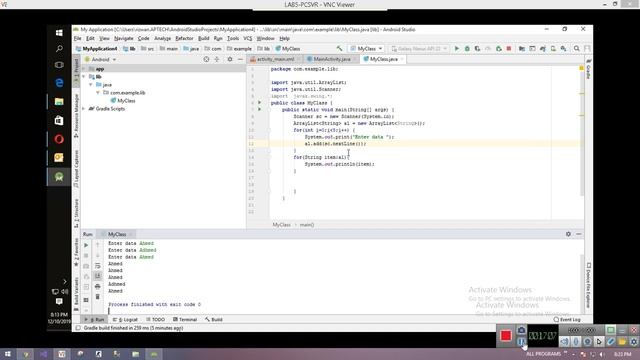Collapse the lib module tree node
This screenshot has height=360, width=640.
[84, 77]
